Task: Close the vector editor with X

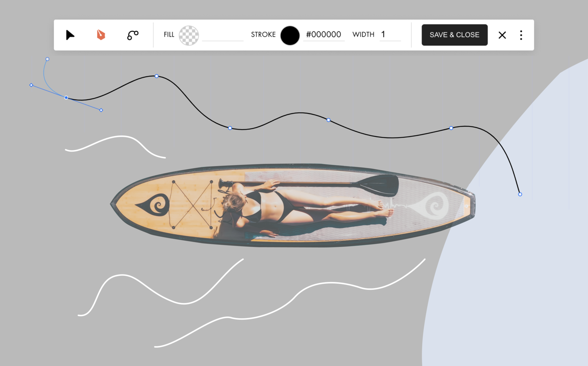Action: pyautogui.click(x=502, y=35)
